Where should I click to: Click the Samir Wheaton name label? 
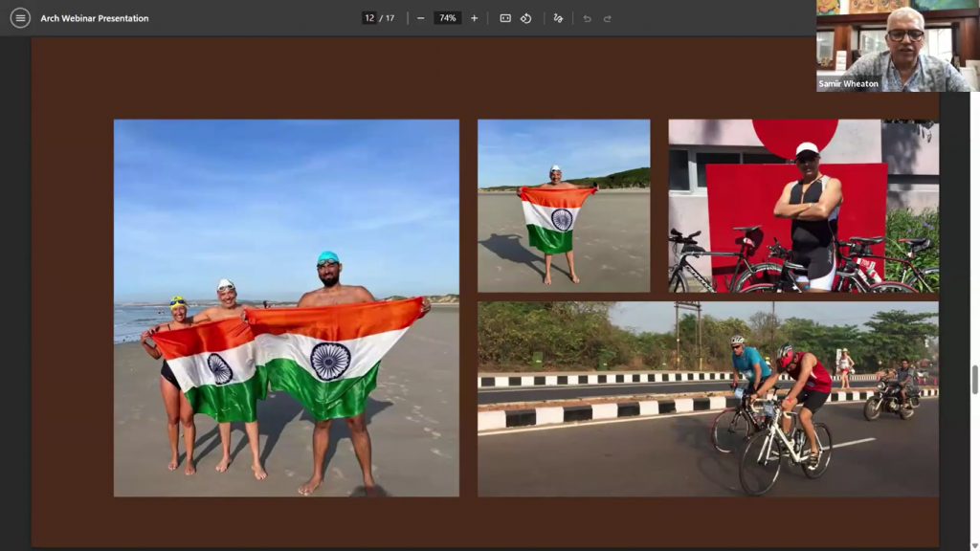[848, 84]
